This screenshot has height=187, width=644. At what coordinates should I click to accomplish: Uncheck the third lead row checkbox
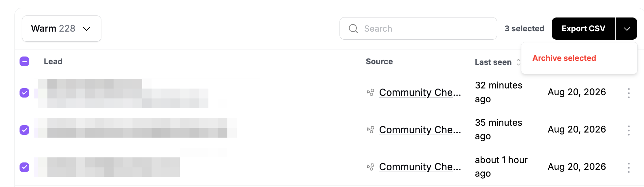pos(25,167)
